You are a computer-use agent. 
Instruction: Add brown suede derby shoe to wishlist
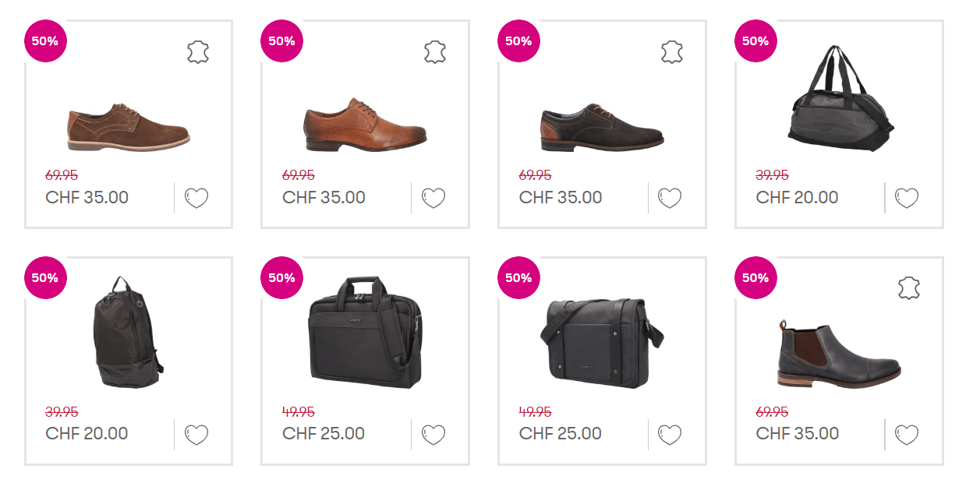point(196,198)
